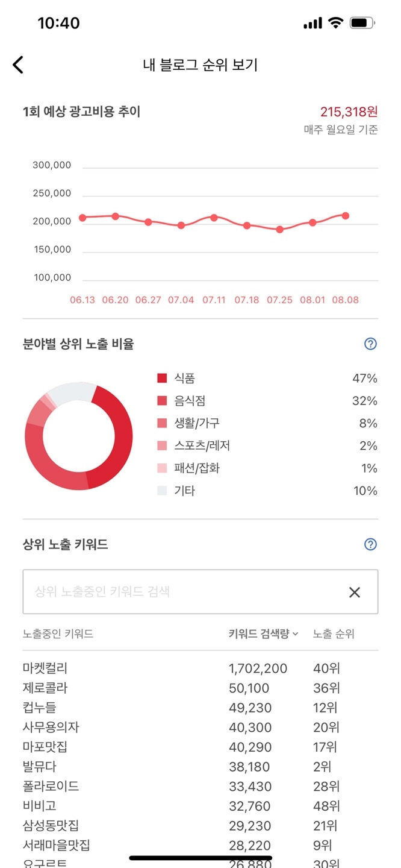
Task: Select the 08.08 data point on chart
Action: click(x=346, y=216)
